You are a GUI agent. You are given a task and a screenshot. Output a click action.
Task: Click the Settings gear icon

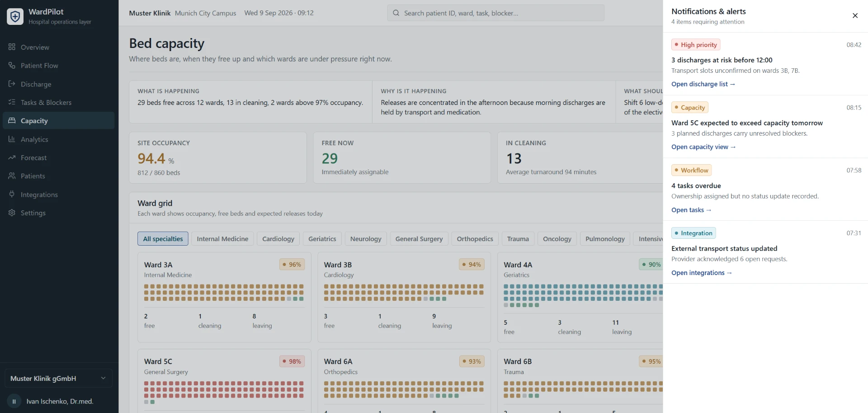[12, 213]
